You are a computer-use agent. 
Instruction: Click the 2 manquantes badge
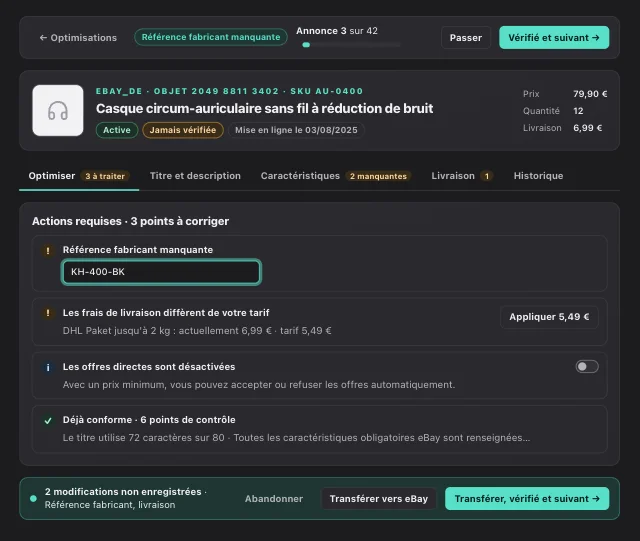(378, 176)
